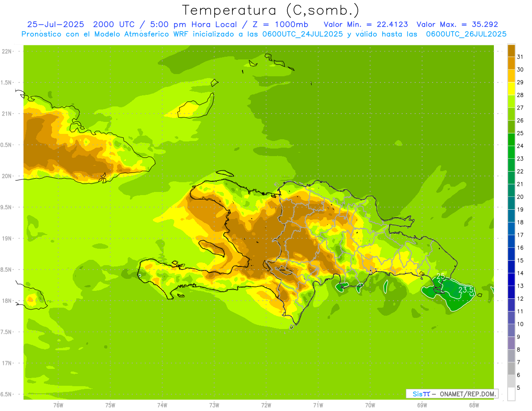Image resolution: width=532 pixels, height=411 pixels.
Task: Select the valid-until time "0600UTC_26JUL2025"
Action: [x=466, y=34]
